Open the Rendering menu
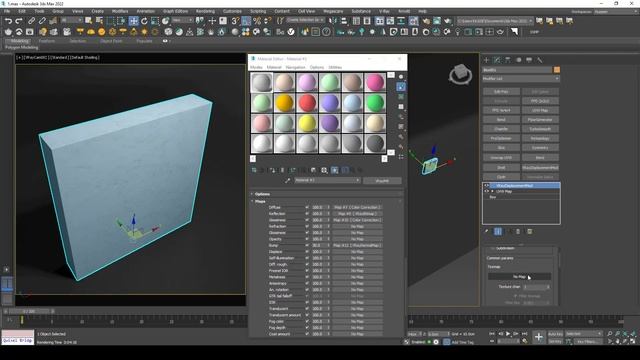 205,11
